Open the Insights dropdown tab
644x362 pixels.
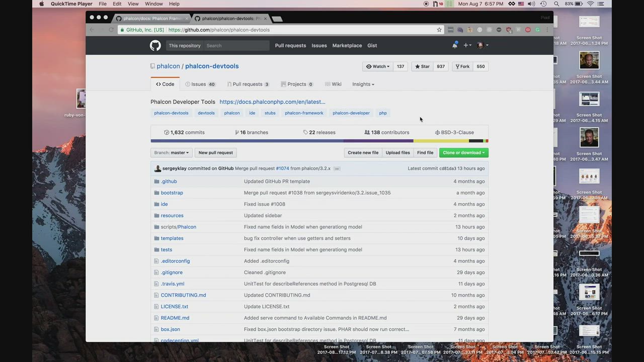click(x=363, y=84)
